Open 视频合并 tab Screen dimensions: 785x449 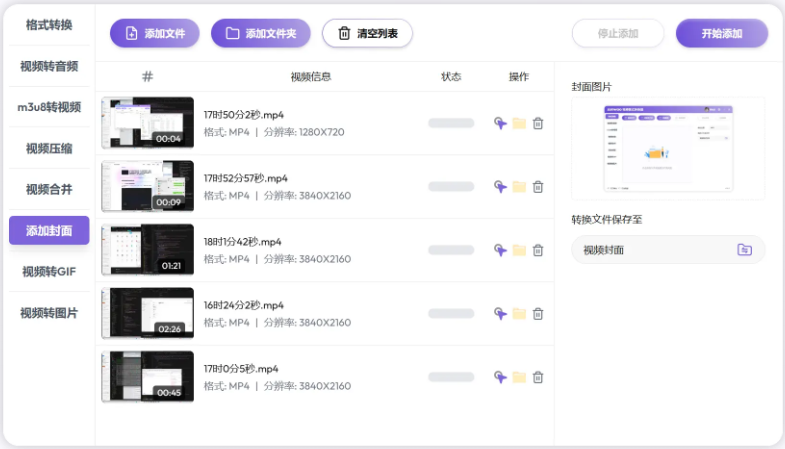tap(49, 189)
